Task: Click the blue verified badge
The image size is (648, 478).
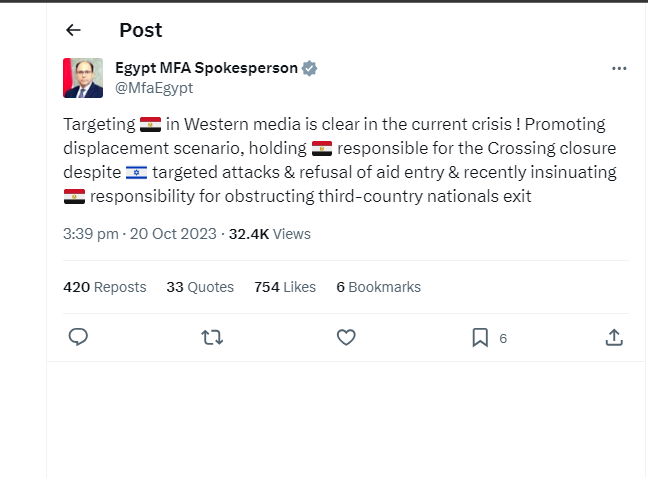Action: 310,68
